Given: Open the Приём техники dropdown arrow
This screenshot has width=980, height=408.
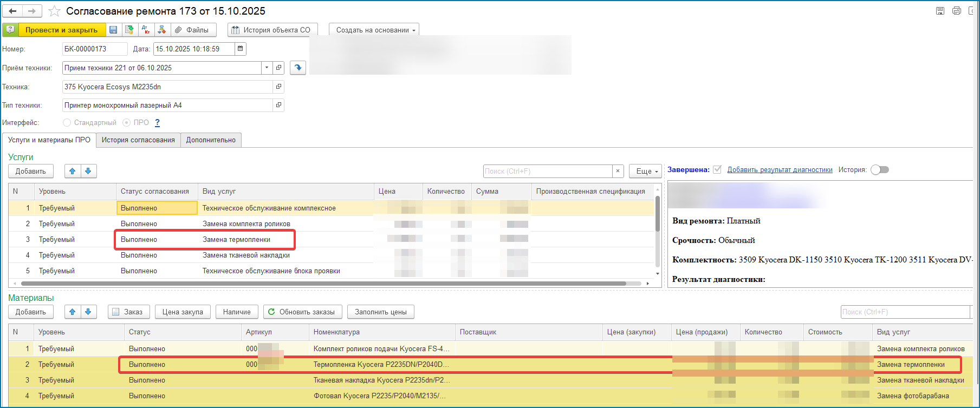Looking at the screenshot, I should click(x=266, y=68).
